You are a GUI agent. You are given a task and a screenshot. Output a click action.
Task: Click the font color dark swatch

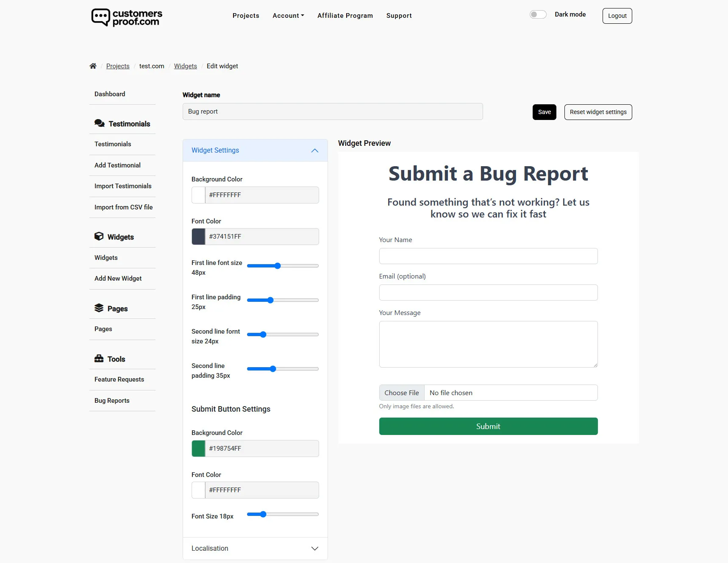point(198,237)
